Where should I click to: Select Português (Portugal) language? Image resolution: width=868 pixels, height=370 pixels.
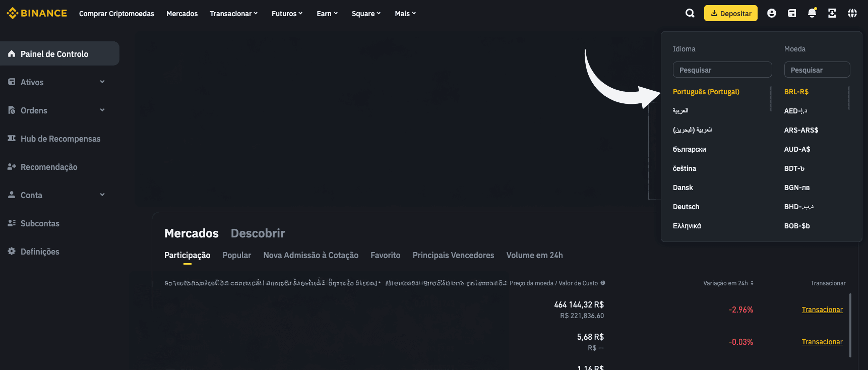click(706, 92)
